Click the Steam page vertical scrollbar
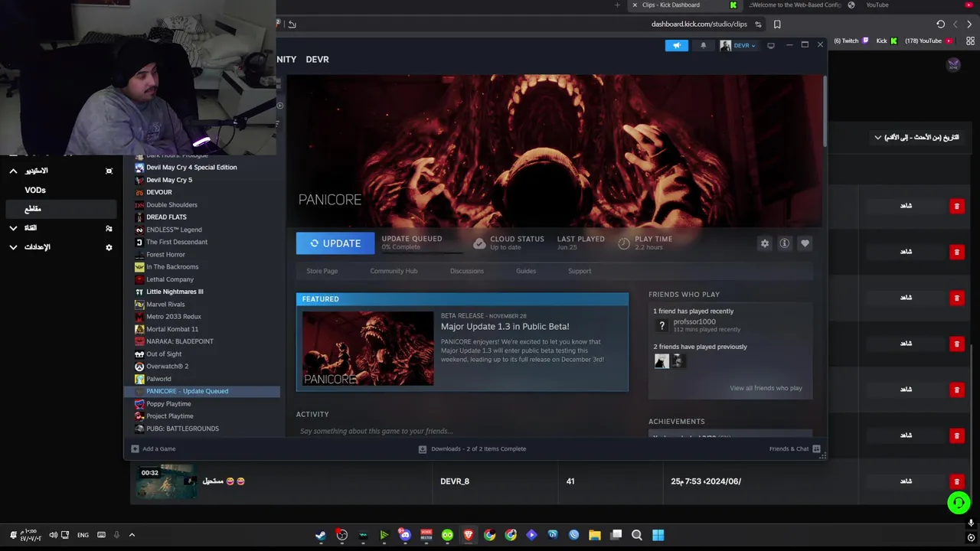 825,111
